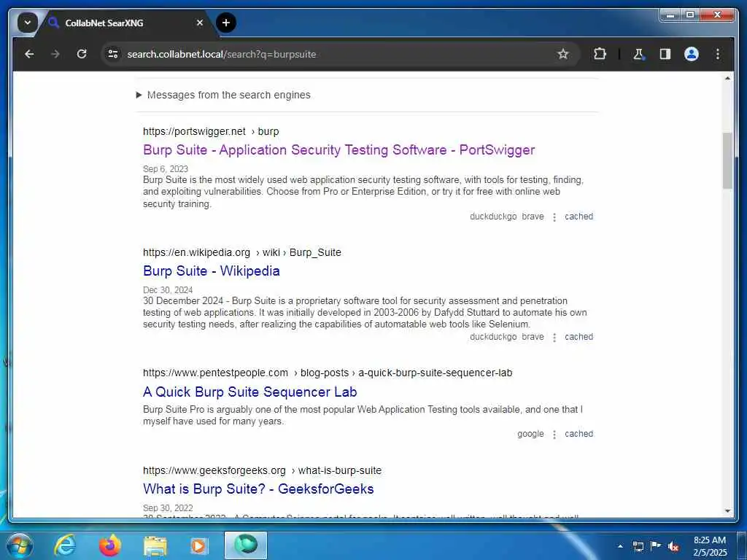The width and height of the screenshot is (747, 560).
Task: Click duckduckgo engine label under Wikipedia result
Action: [493, 337]
